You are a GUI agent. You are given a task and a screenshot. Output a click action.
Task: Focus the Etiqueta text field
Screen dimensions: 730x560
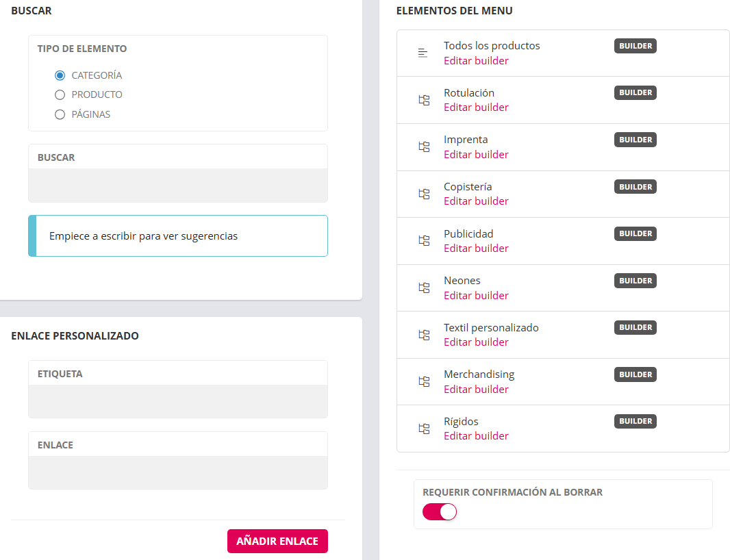(177, 401)
